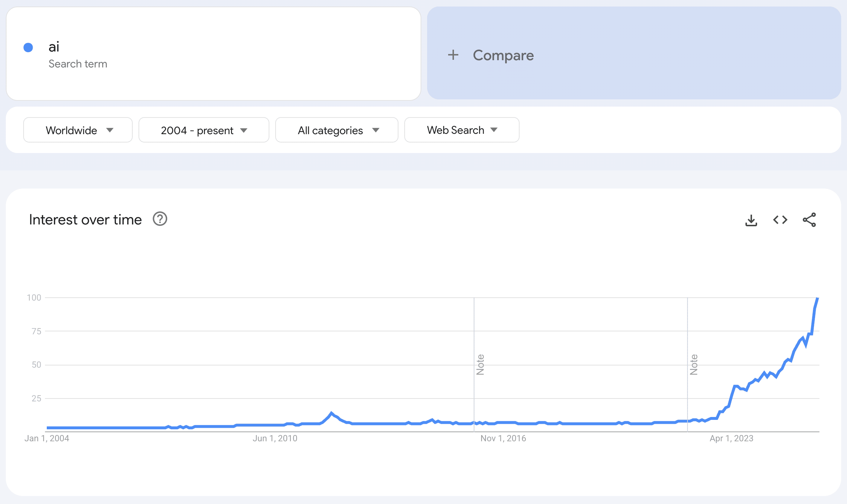Click the Note marker near Apr 2023
The image size is (847, 504).
(694, 364)
